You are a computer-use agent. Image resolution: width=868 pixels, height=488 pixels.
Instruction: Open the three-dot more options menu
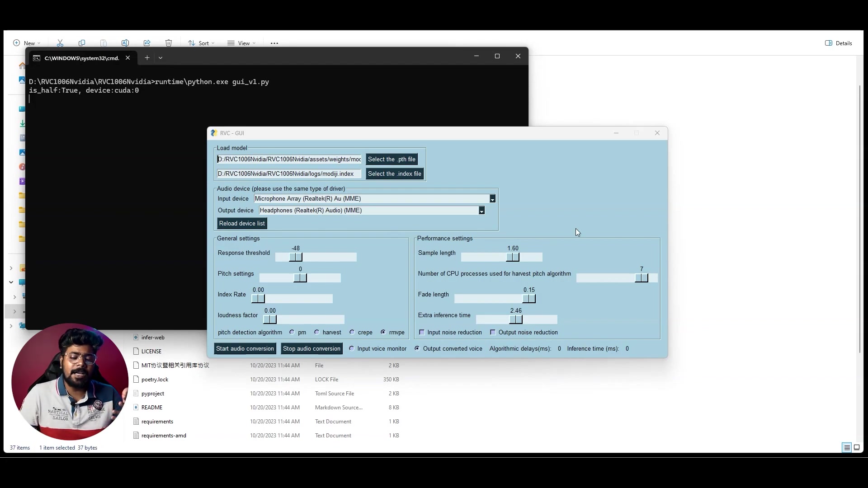(x=274, y=43)
